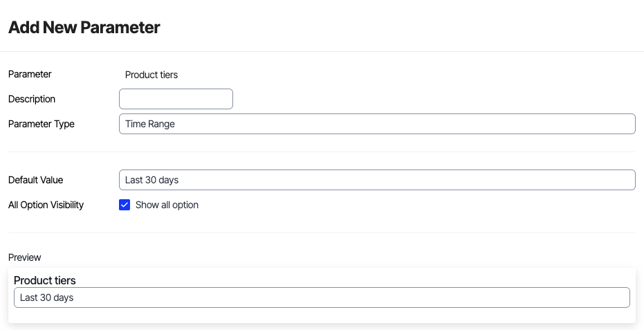Click the Description input field
Viewport: 644px width, 330px height.
point(176,99)
